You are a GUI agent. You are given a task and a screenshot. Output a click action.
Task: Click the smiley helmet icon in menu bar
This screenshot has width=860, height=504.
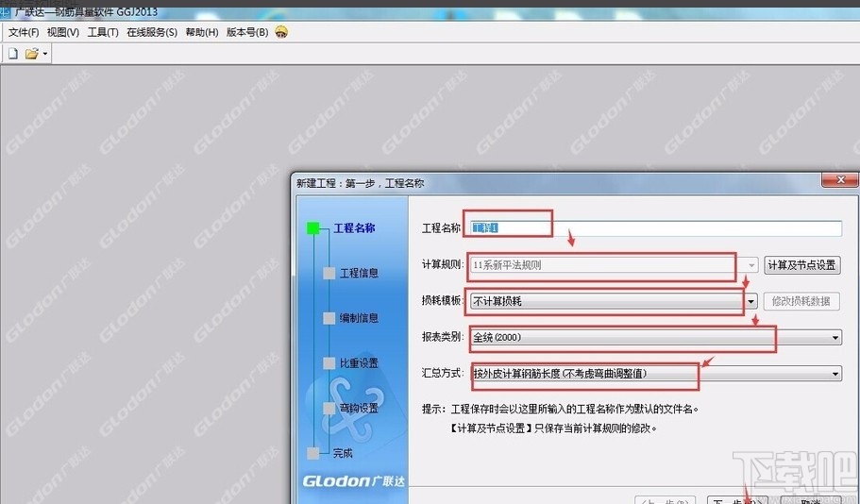pos(281,32)
